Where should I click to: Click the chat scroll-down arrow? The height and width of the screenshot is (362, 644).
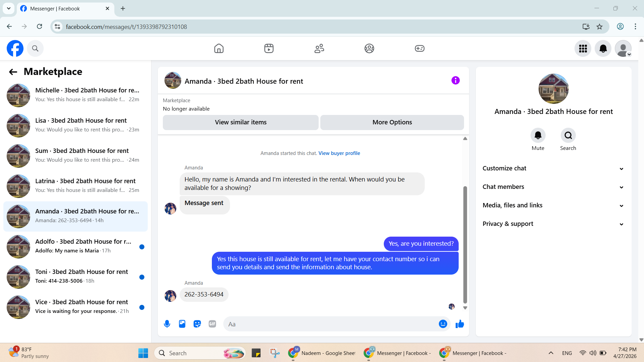coord(465,308)
